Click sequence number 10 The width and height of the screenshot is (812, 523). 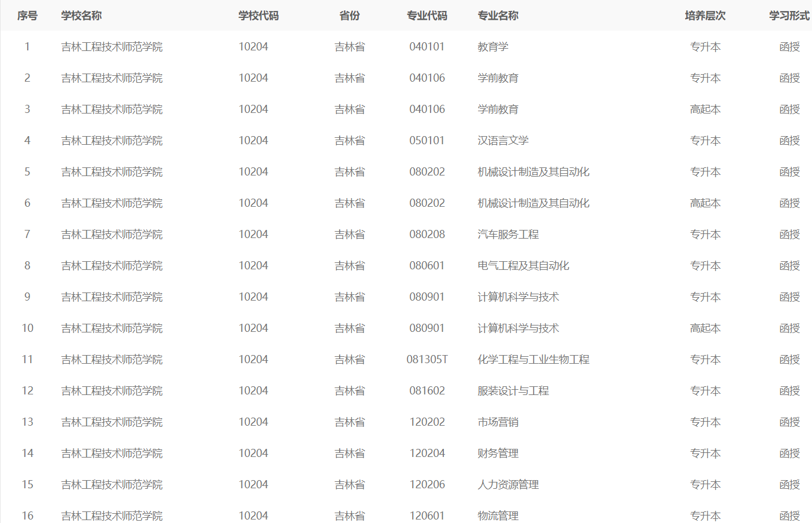(27, 328)
